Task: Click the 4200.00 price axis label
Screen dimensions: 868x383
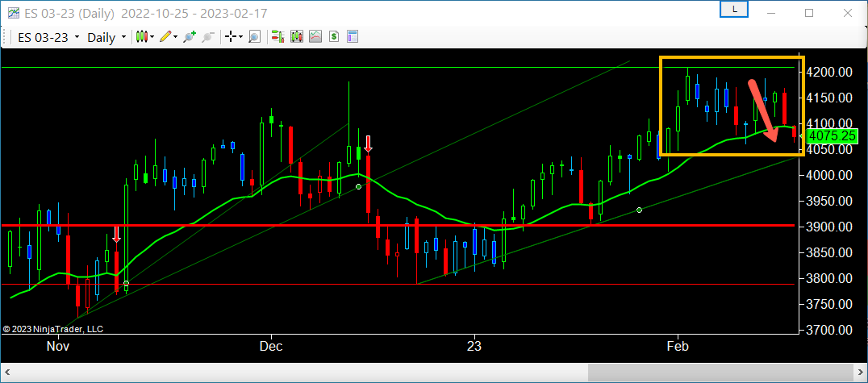Action: (828, 72)
